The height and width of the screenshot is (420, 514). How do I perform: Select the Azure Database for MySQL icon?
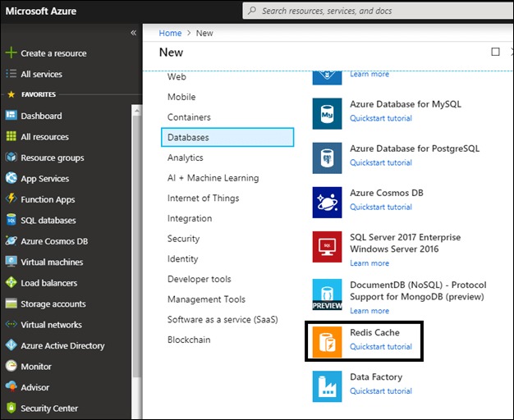point(327,113)
